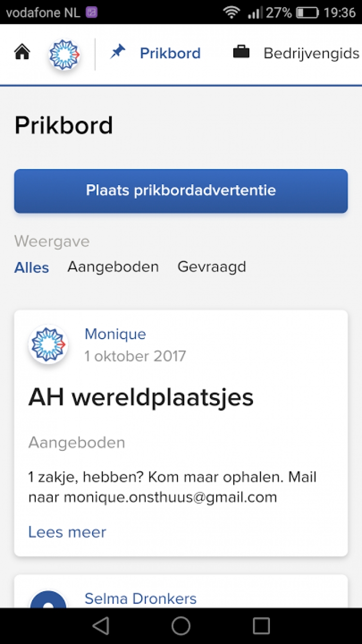Open the Prikbord tab
This screenshot has width=362, height=644.
tap(170, 53)
